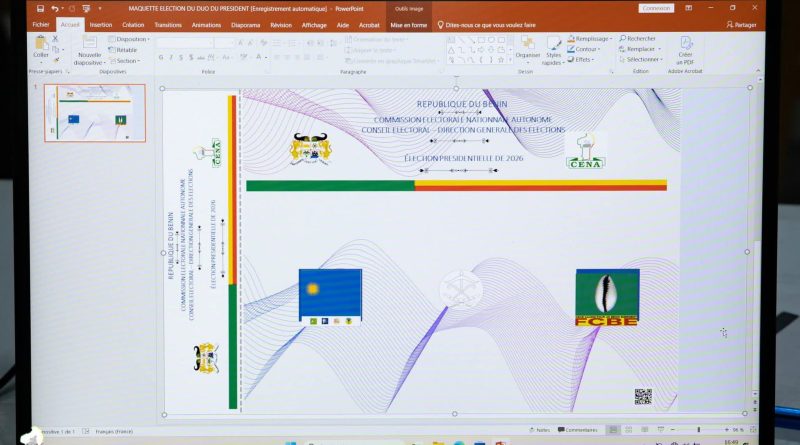Click the Coller paste icon
The image size is (800, 445).
click(x=41, y=46)
